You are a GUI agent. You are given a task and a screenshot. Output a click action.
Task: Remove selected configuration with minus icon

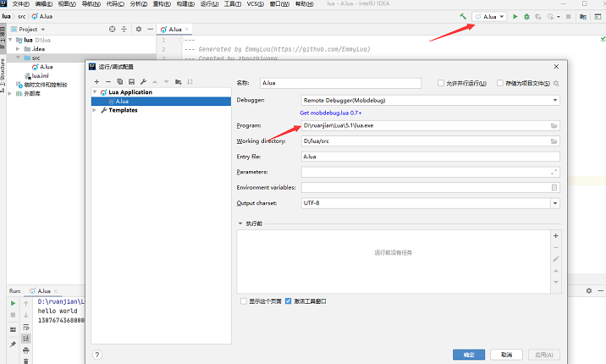108,81
